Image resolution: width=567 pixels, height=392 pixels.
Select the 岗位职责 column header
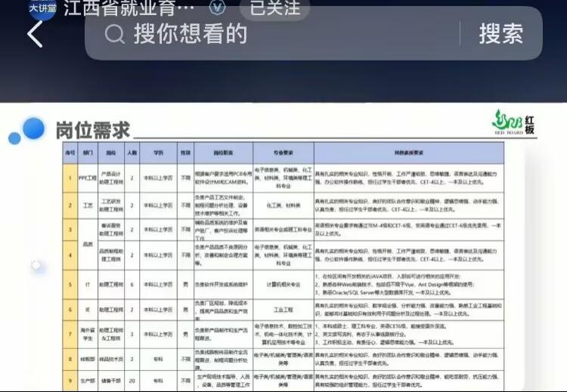click(x=221, y=151)
